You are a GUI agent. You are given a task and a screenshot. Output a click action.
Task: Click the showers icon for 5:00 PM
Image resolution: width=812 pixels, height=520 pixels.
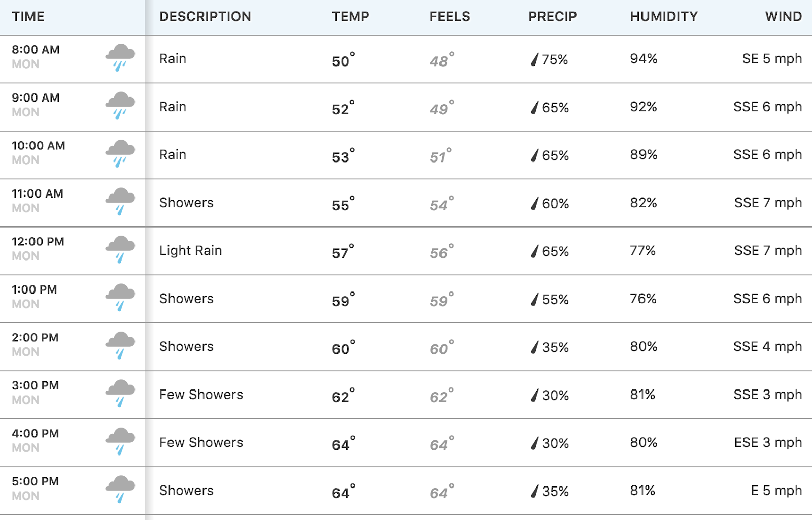click(x=120, y=490)
